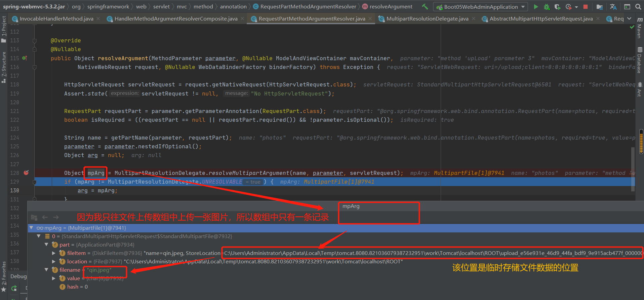Open the Database tool window
The image size is (644, 300).
click(640, 61)
